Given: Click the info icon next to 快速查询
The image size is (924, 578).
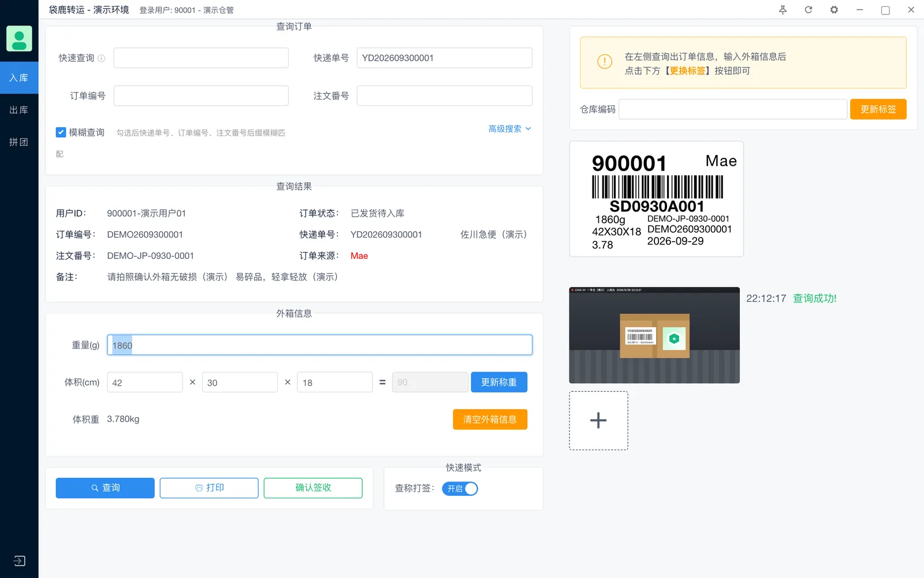Looking at the screenshot, I should pos(102,58).
